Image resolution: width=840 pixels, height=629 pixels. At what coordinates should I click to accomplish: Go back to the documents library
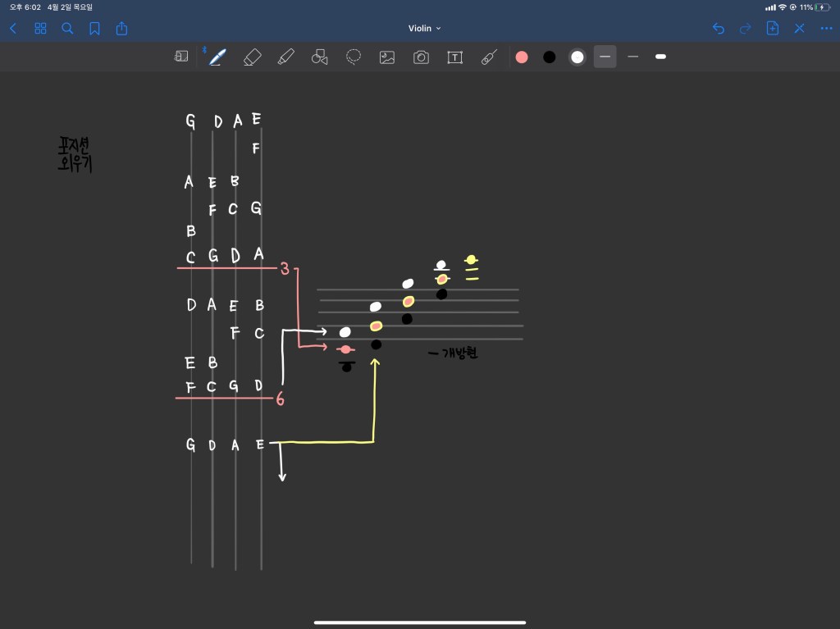13,29
